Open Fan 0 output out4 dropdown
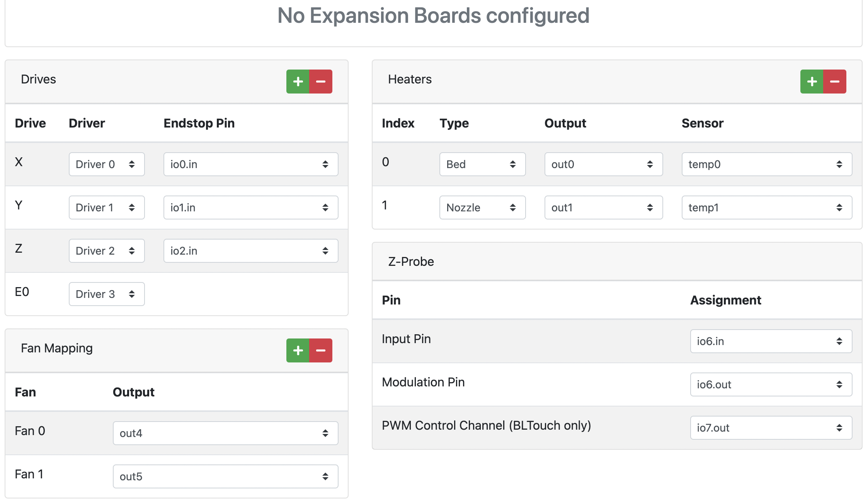 [226, 433]
